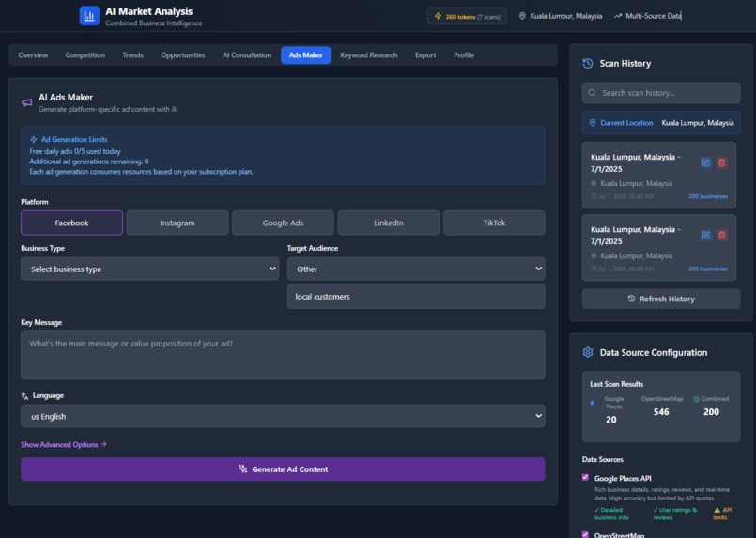Expand Show Advanced Options
This screenshot has width=756, height=538.
pyautogui.click(x=64, y=444)
